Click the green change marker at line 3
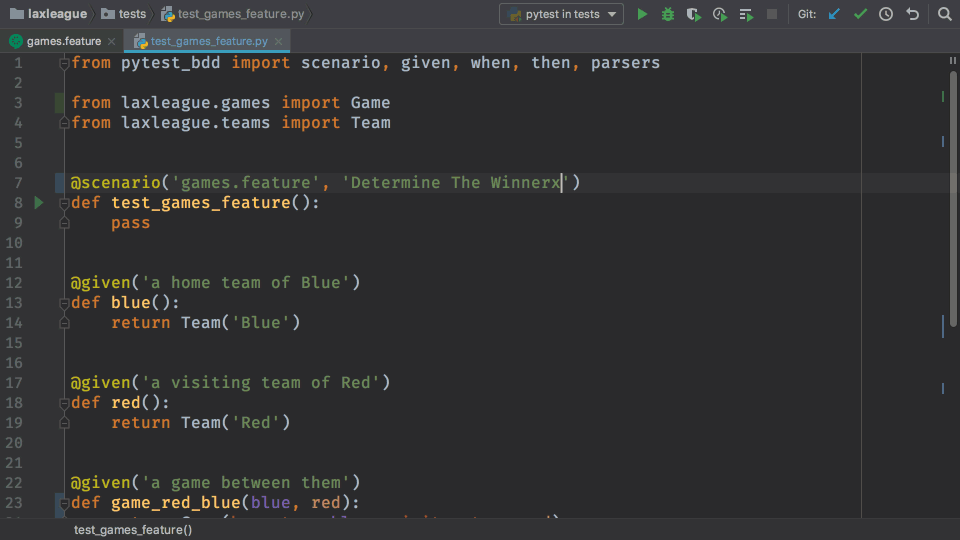 59,103
